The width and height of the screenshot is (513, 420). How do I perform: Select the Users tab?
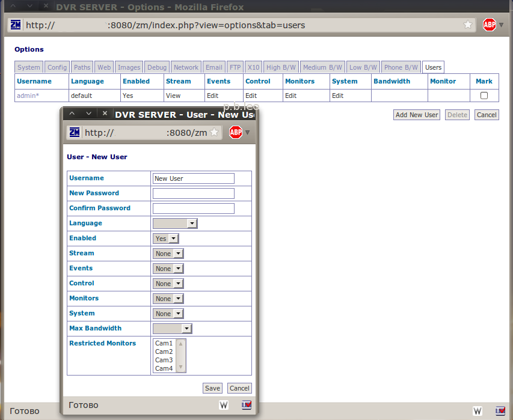pos(433,67)
